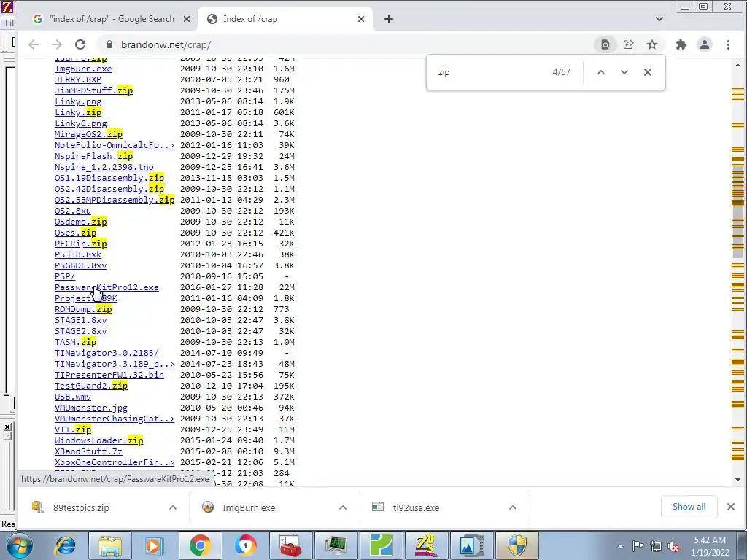
Task: Open Windows Explorer folder in taskbar
Action: (110, 545)
